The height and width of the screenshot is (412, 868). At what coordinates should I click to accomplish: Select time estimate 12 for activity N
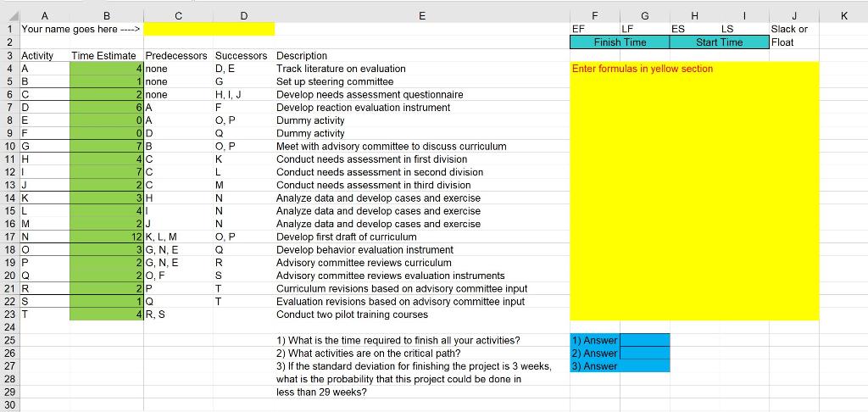tap(107, 237)
